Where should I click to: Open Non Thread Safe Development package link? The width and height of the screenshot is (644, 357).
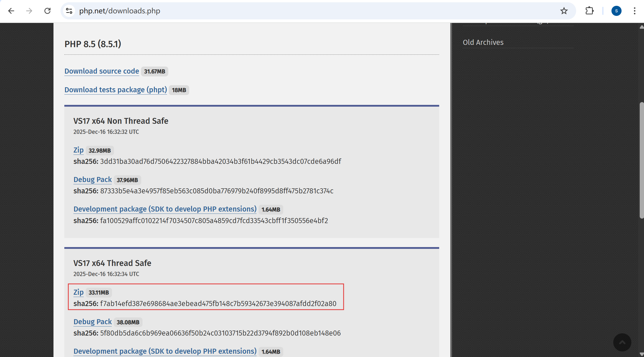pos(165,209)
